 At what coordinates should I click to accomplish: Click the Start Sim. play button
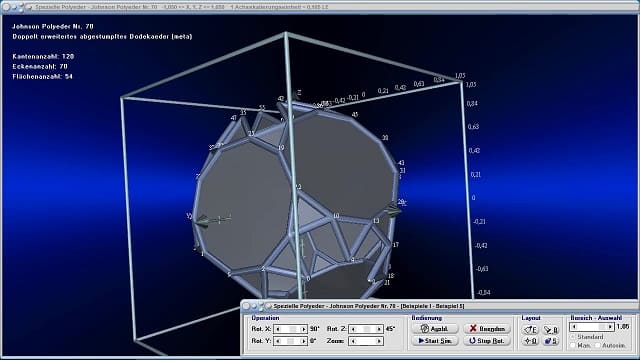coord(435,341)
